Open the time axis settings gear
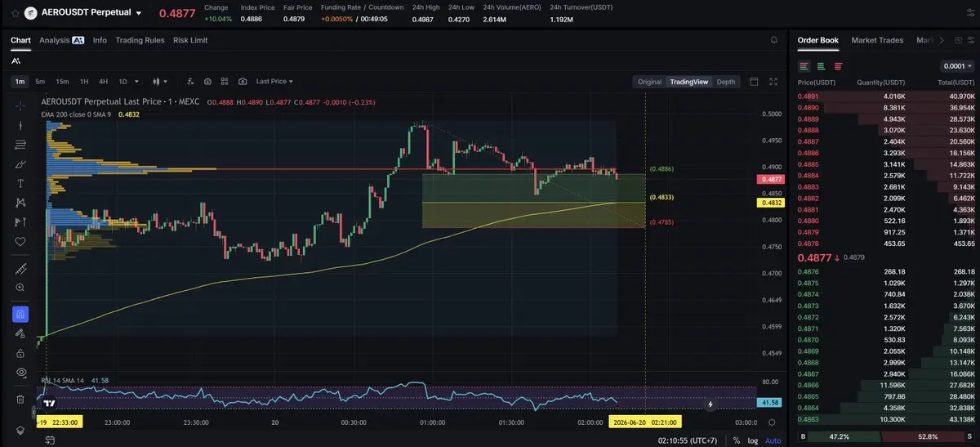 (x=773, y=422)
